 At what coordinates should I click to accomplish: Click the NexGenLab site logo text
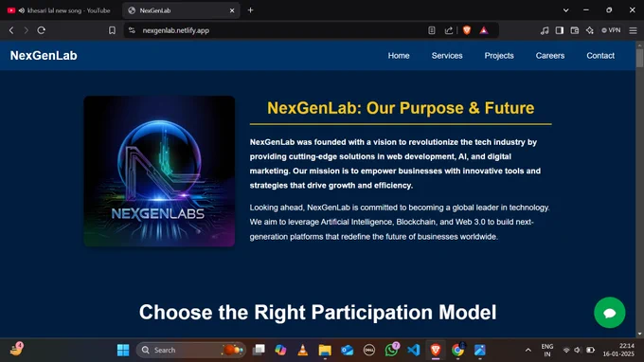(x=44, y=56)
